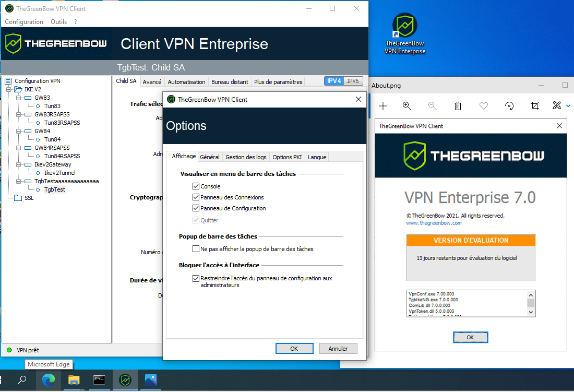
Task: Click the GW83 gateway icon in tree
Action: pos(28,98)
